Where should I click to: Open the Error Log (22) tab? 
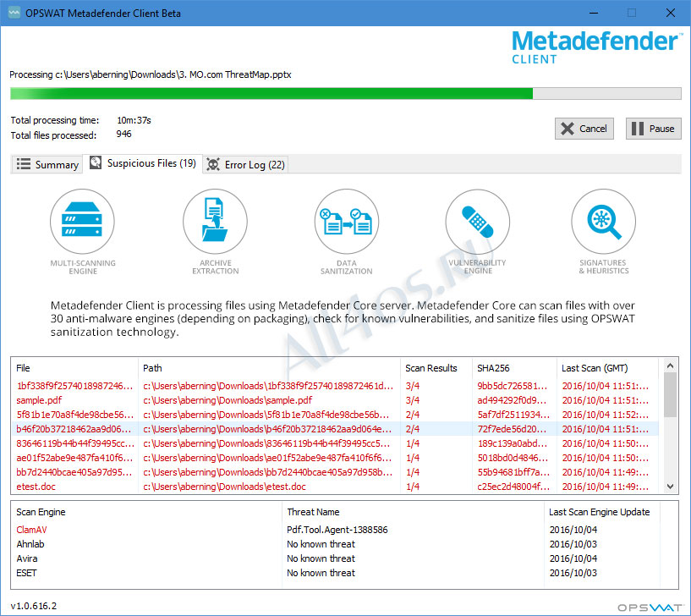point(246,164)
